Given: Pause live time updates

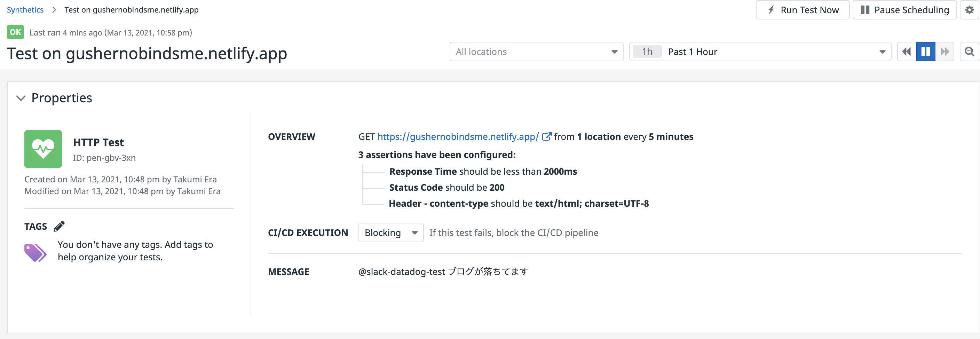Looking at the screenshot, I should [x=925, y=52].
